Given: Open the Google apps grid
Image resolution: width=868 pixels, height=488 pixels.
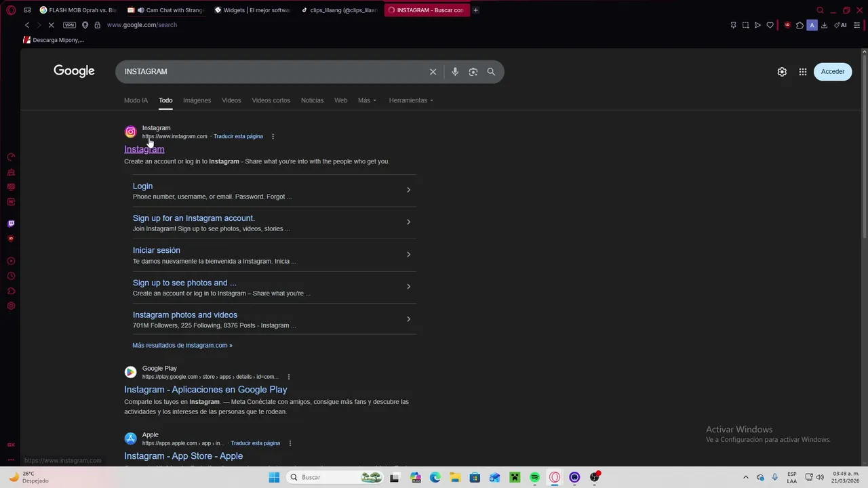Looking at the screenshot, I should (x=803, y=72).
